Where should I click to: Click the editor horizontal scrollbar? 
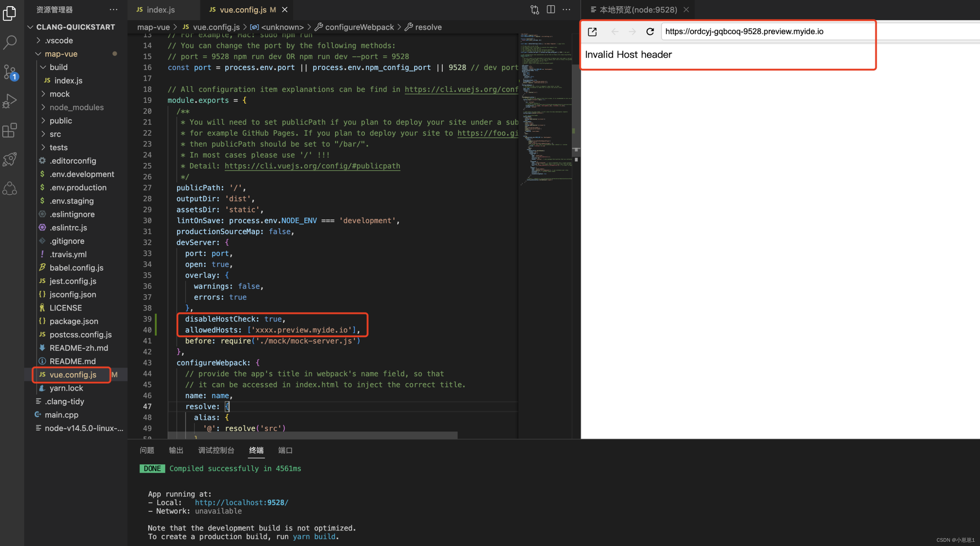tap(312, 435)
